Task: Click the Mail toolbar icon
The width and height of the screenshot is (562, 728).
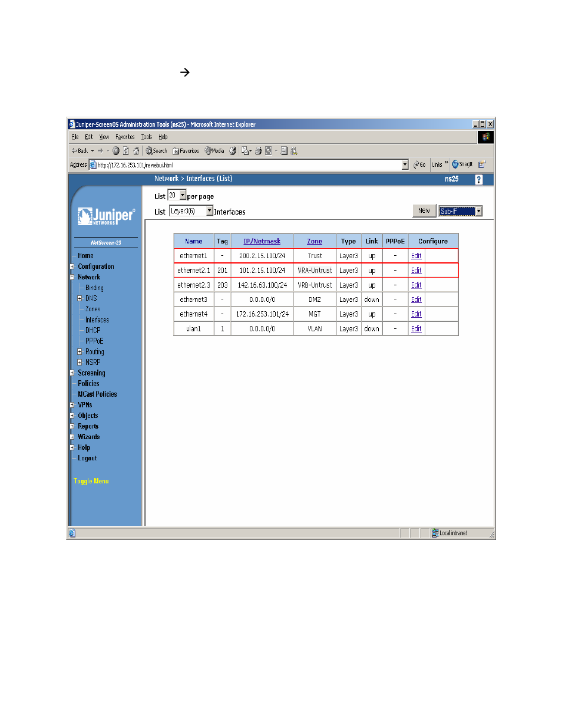Action: [246, 151]
